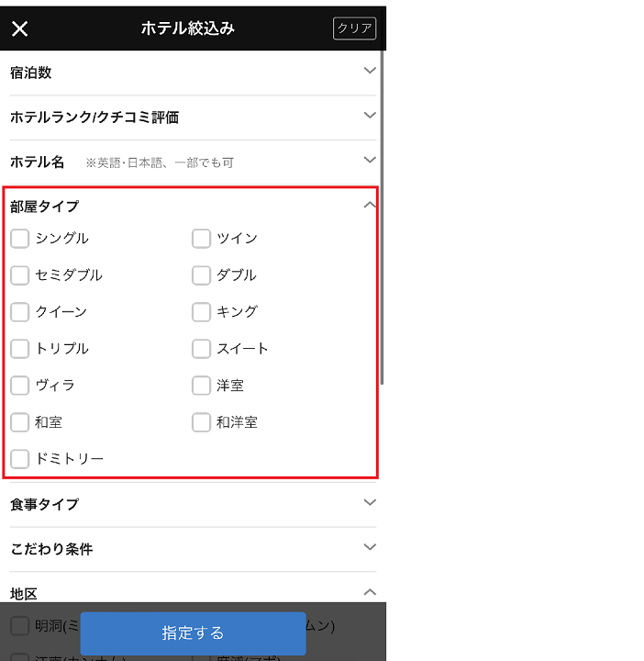Check the キング room type

click(201, 312)
